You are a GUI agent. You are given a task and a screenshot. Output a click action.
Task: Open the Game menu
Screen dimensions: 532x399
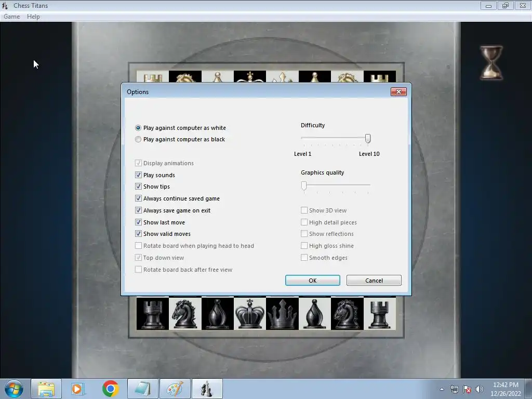[x=12, y=16]
